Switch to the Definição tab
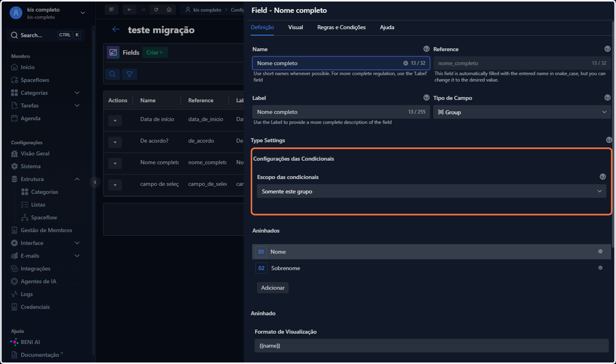 pos(262,27)
